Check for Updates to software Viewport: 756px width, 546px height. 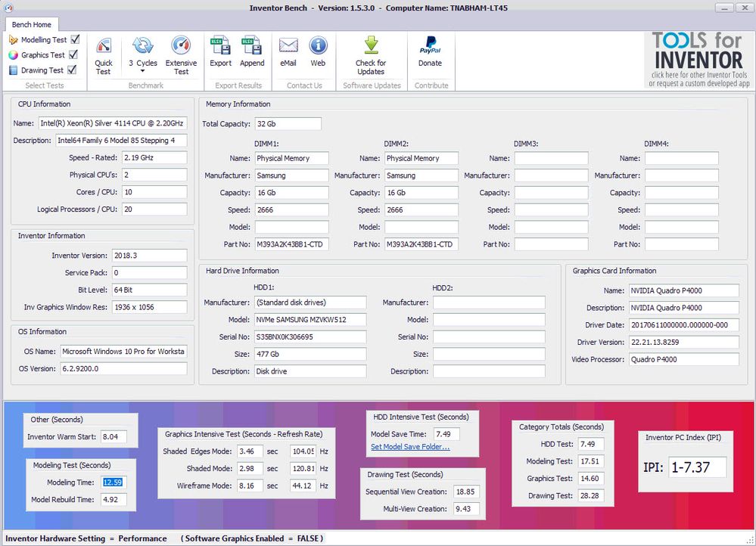[x=371, y=56]
